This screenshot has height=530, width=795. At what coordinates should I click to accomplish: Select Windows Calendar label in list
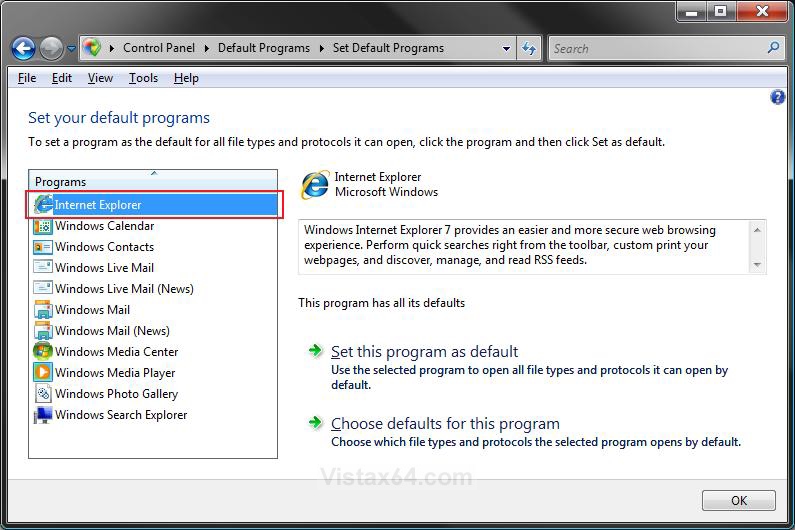coord(104,226)
